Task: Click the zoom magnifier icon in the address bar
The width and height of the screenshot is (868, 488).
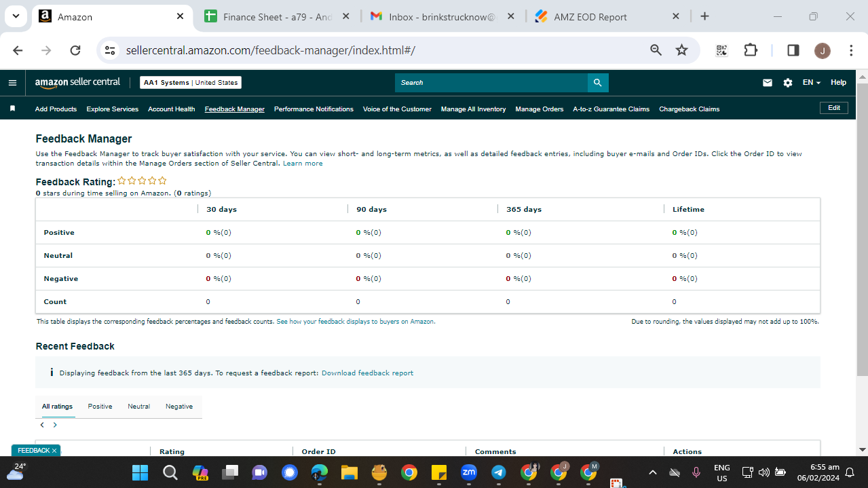Action: tap(656, 50)
